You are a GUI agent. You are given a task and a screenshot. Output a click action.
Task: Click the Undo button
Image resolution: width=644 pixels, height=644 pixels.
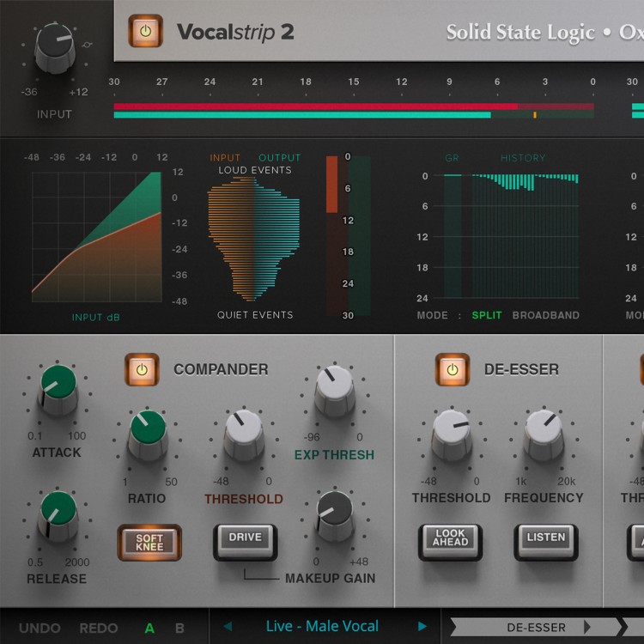coord(39,628)
